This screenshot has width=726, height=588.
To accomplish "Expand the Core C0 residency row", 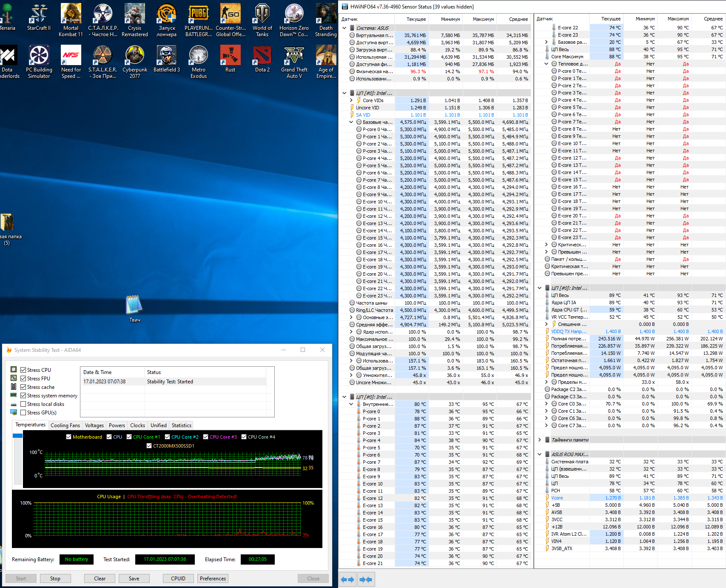I will coord(547,404).
